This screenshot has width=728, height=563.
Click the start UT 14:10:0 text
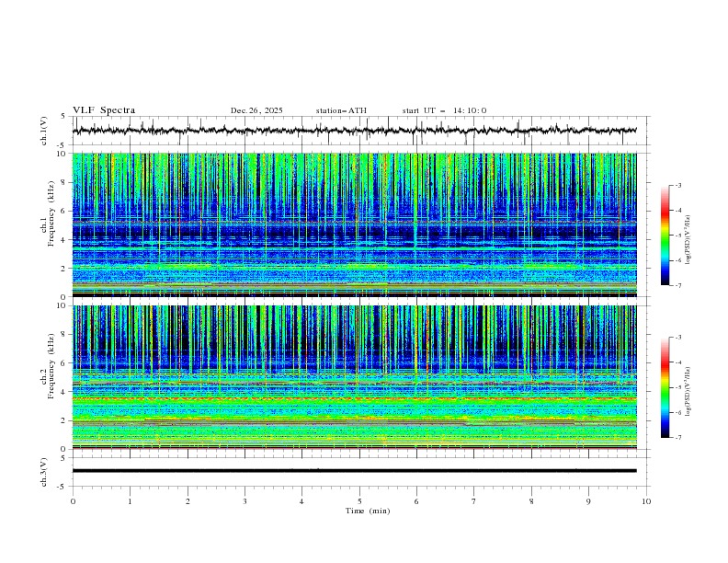tap(444, 110)
